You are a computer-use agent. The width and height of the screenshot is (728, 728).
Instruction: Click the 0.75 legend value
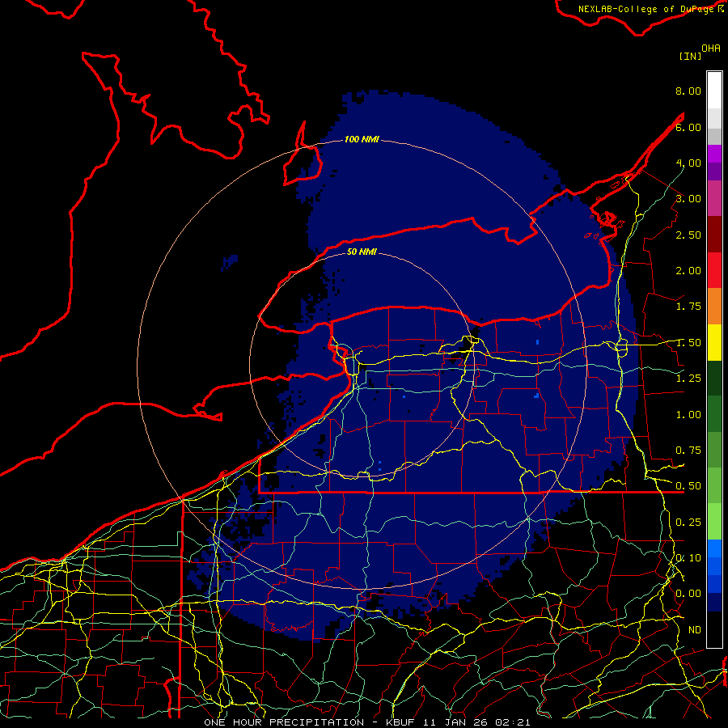tap(688, 451)
